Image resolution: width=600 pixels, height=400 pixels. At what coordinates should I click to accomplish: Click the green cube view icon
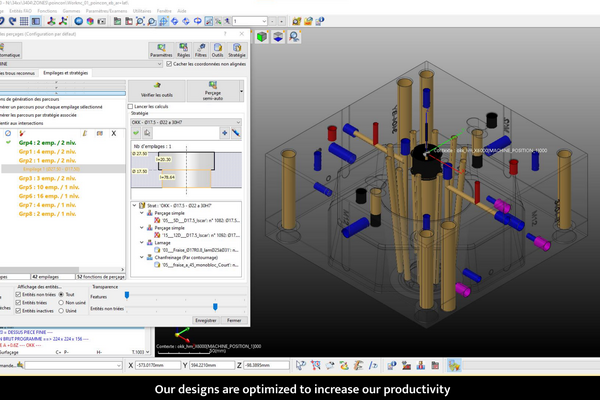coord(263,37)
